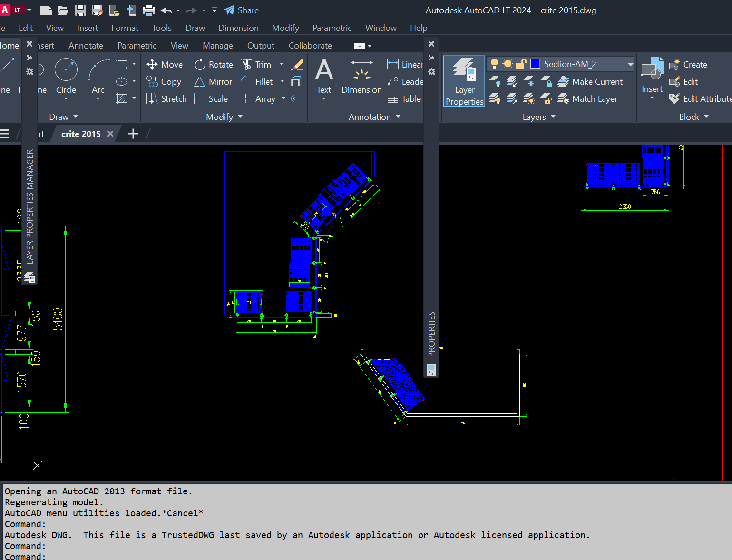The height and width of the screenshot is (560, 732).
Task: Click the Match Layer button
Action: click(x=588, y=98)
